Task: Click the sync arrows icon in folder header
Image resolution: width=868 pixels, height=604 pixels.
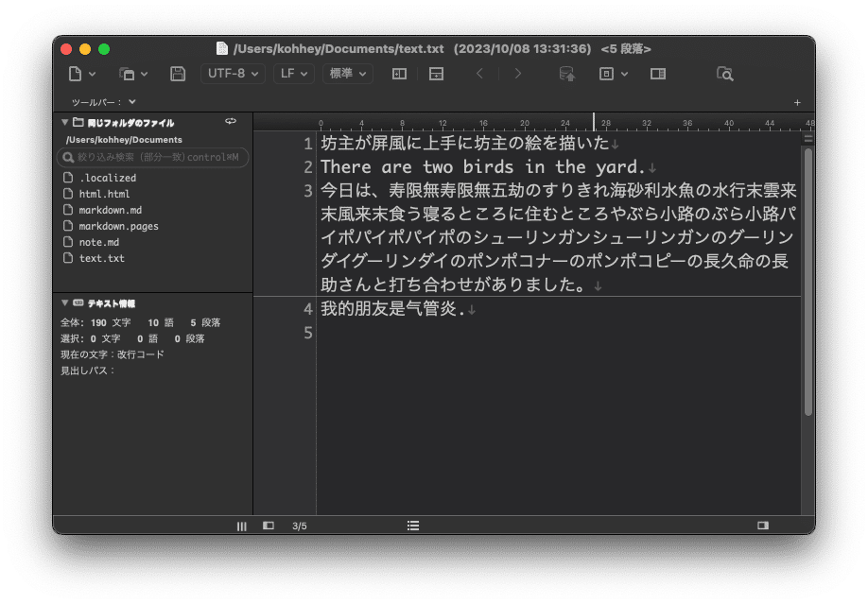Action: (231, 121)
